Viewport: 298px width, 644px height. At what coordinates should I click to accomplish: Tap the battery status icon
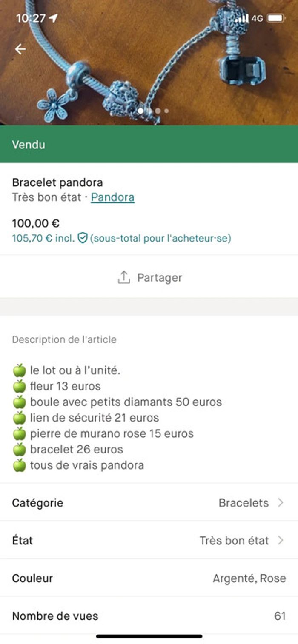276,18
